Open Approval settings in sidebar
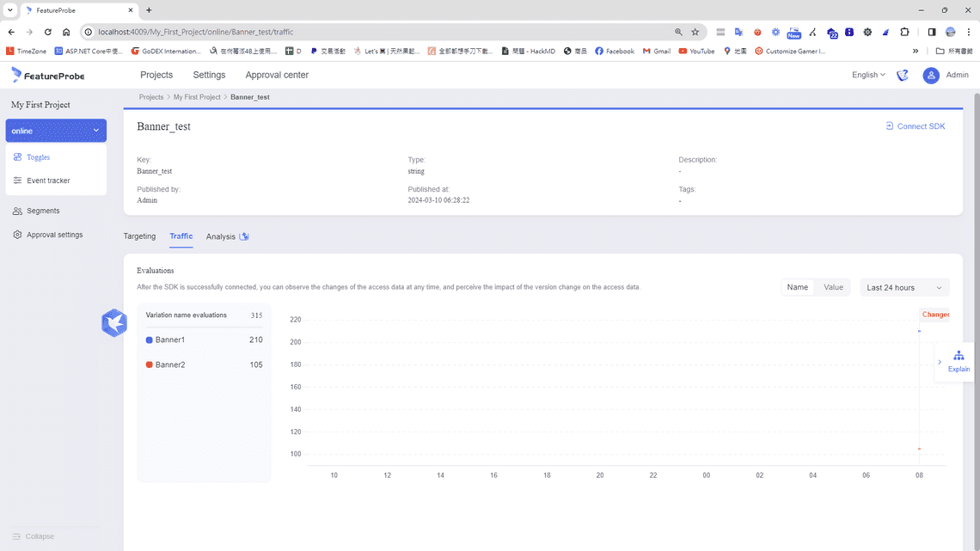Image resolution: width=980 pixels, height=551 pixels. 54,235
